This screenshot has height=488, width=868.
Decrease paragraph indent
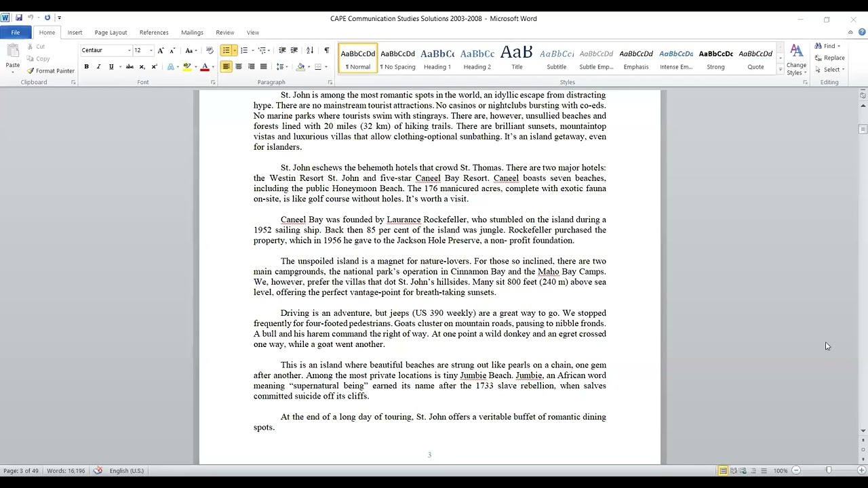(282, 50)
